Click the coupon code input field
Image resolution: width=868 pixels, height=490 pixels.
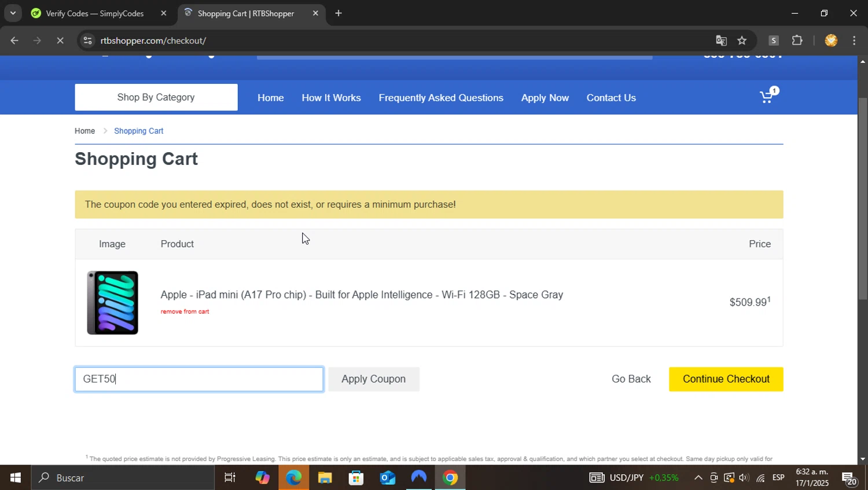[199, 379]
